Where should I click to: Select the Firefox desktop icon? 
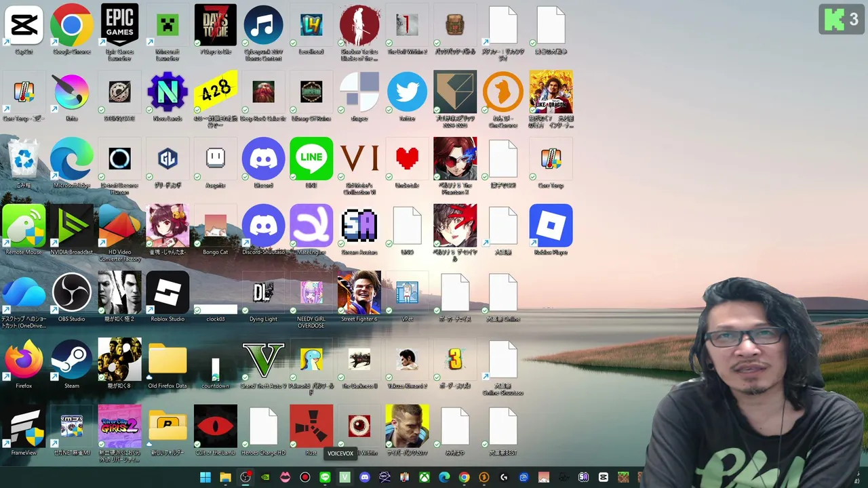point(24,359)
